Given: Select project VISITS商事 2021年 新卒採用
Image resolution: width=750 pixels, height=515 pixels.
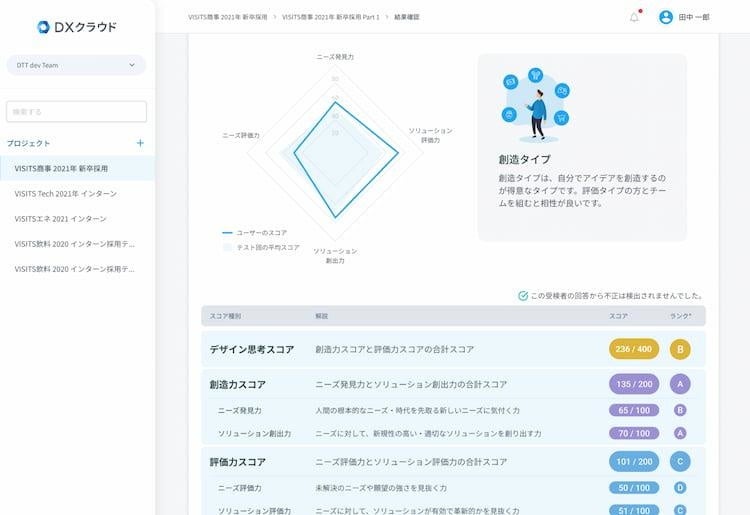Looking at the screenshot, I should [77, 168].
